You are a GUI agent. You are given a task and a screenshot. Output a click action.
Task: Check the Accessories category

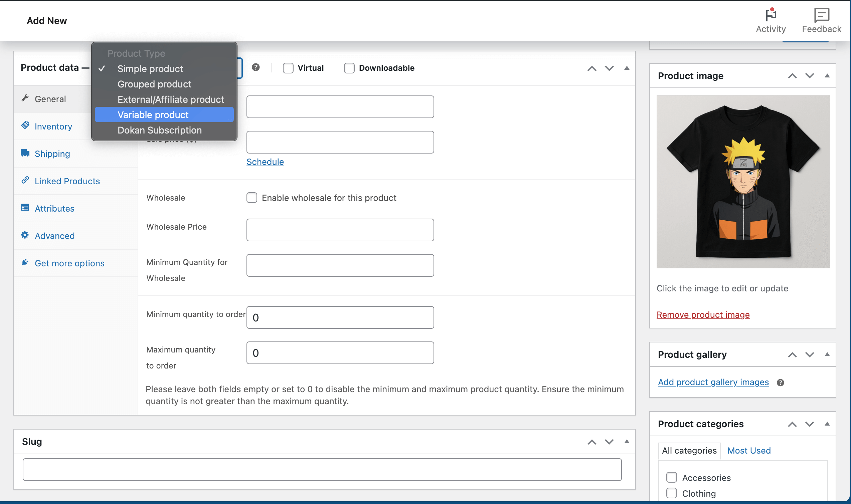[671, 477]
